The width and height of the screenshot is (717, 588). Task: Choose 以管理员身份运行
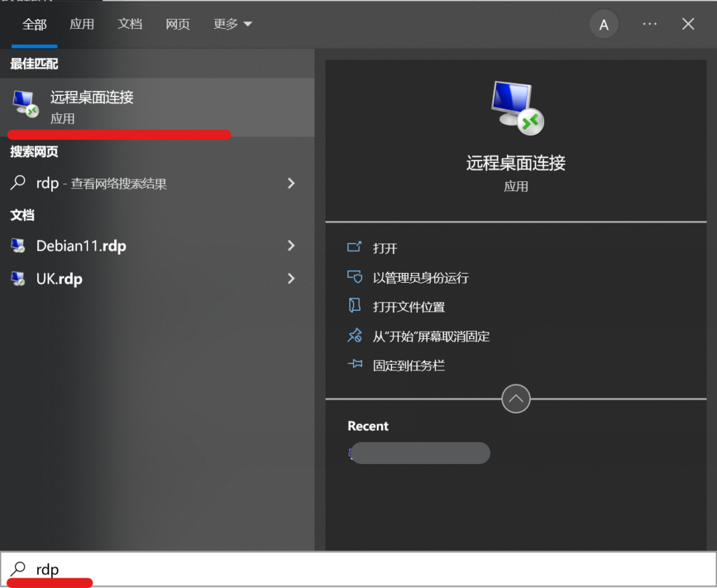(421, 277)
